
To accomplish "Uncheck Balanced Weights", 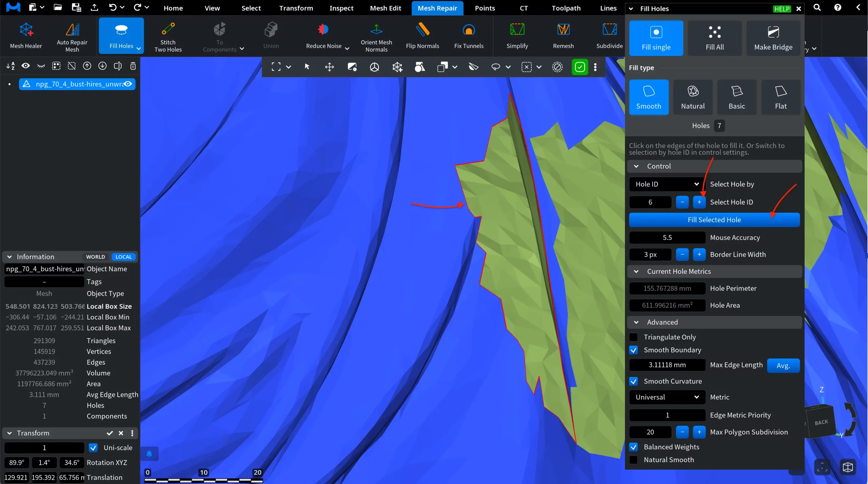I will click(x=633, y=447).
